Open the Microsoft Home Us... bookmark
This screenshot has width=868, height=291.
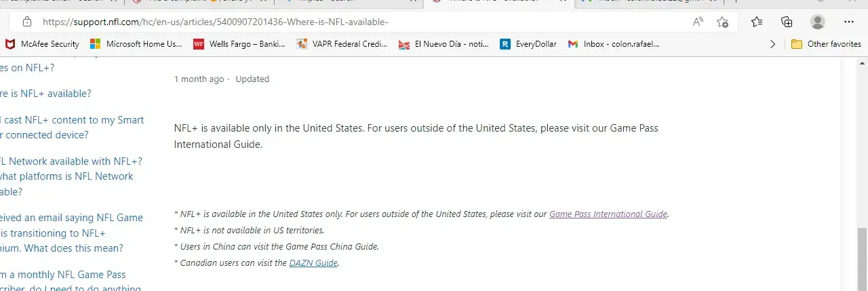click(x=136, y=44)
